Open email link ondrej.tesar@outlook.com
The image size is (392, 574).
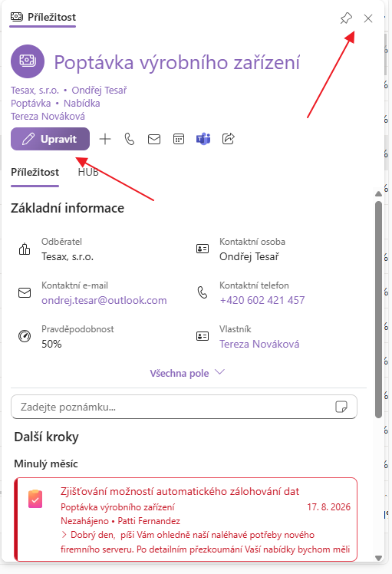[x=104, y=300]
